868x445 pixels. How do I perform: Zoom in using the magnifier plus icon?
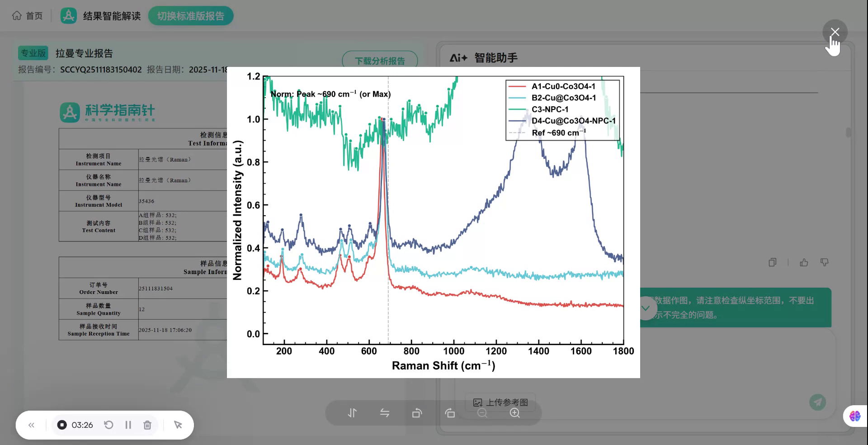click(515, 413)
